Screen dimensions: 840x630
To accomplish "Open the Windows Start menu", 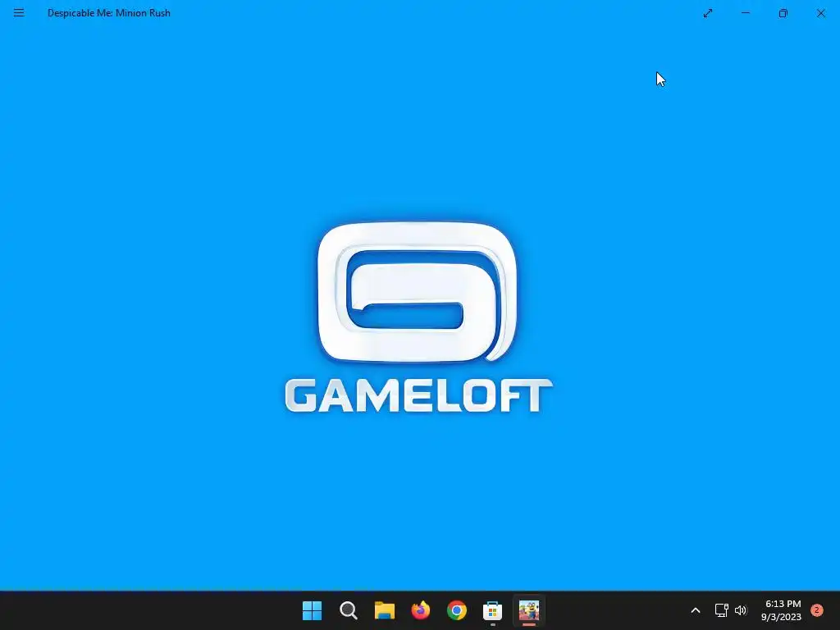I will coord(313,610).
